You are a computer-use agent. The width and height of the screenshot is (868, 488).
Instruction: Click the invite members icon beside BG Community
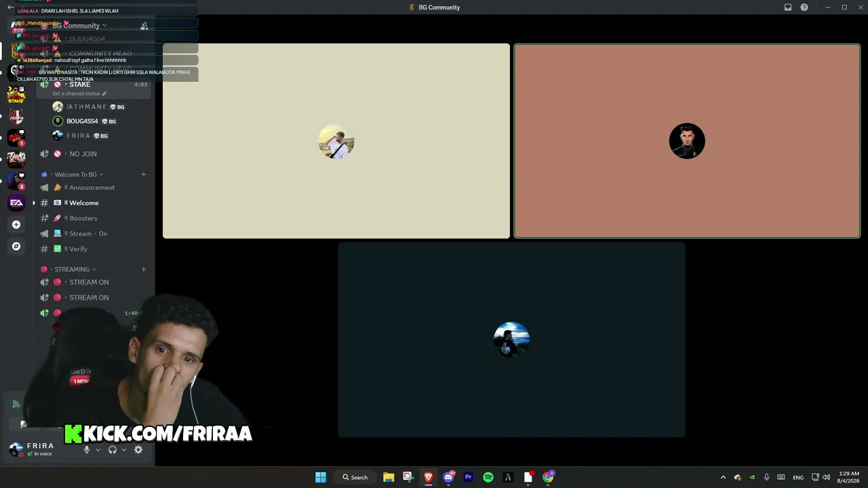click(x=144, y=26)
